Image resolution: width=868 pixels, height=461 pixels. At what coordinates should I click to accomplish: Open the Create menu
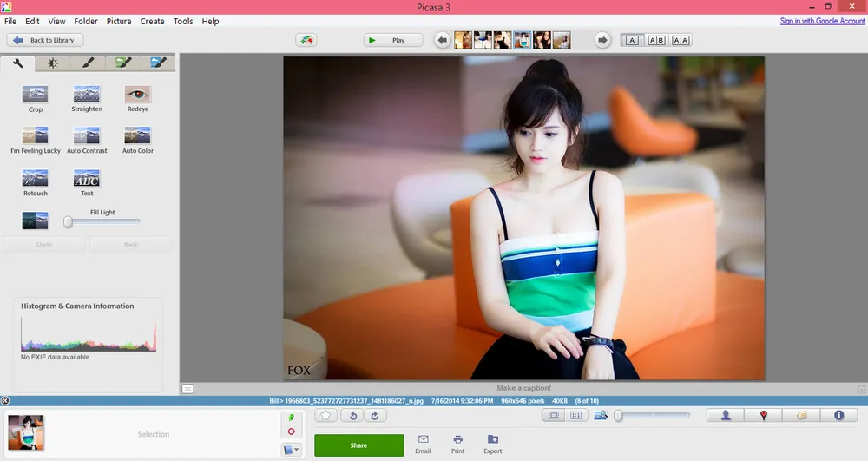tap(152, 21)
